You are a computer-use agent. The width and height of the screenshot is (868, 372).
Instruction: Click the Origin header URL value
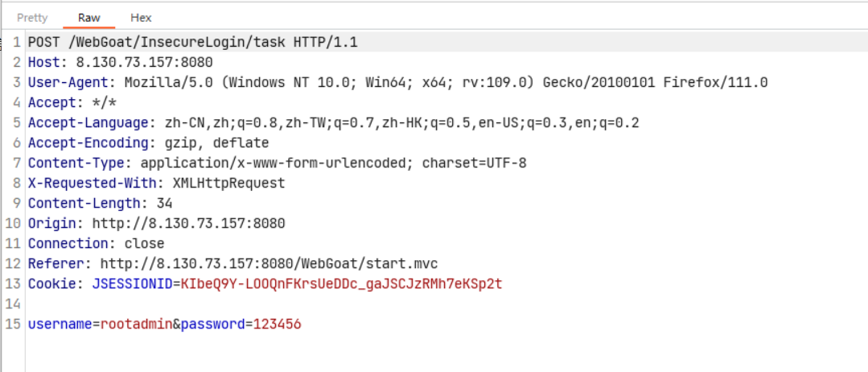[188, 223]
